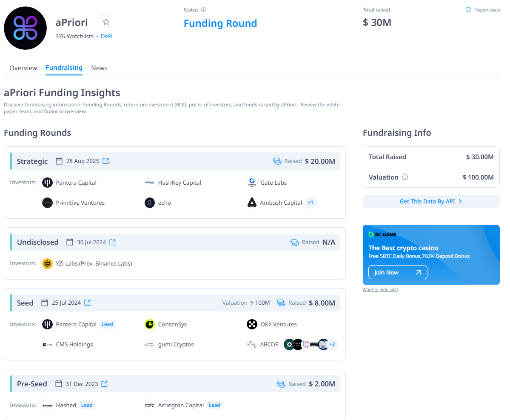Click the Hashed logo

click(x=48, y=406)
